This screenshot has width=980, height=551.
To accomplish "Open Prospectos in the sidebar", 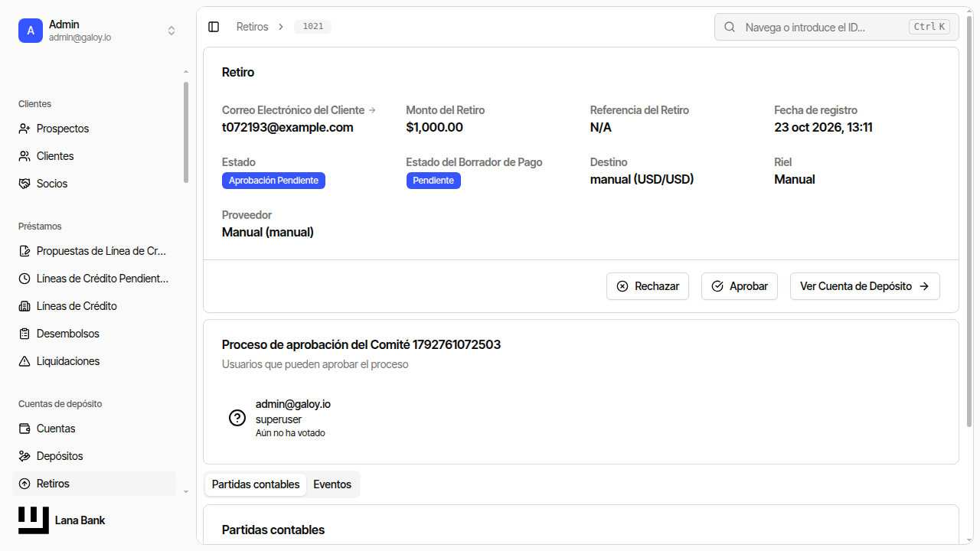I will tap(95, 129).
